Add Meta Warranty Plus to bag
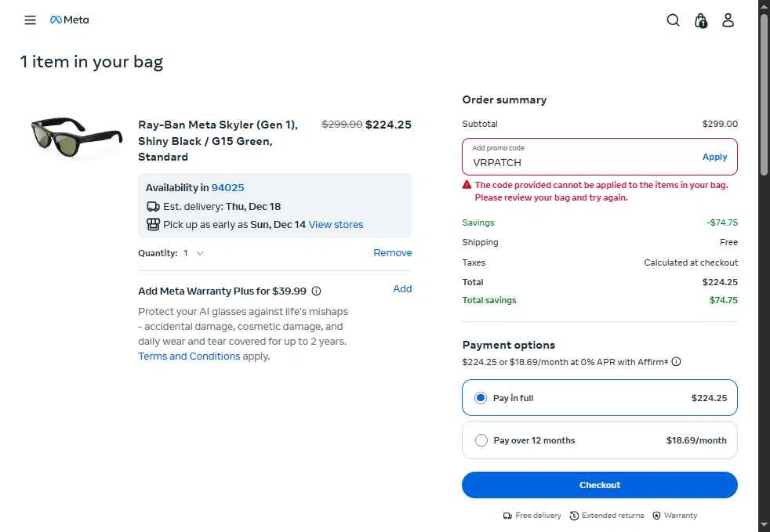The height and width of the screenshot is (532, 770). point(402,289)
